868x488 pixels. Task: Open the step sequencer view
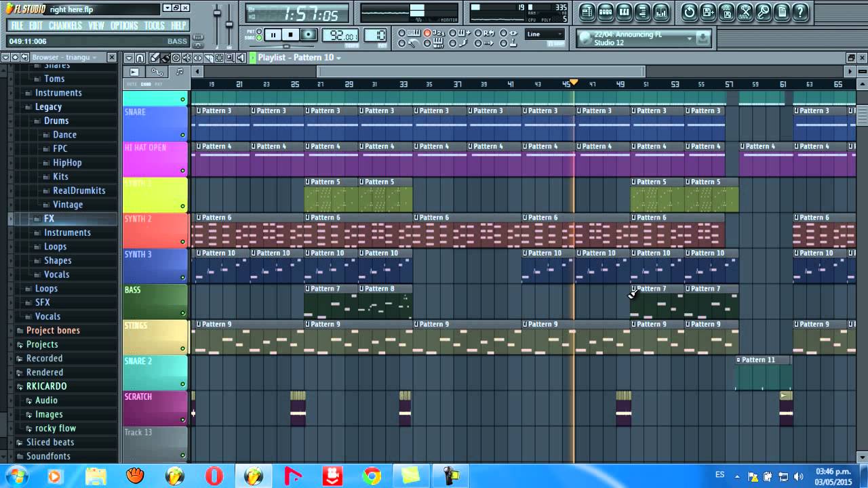coord(606,12)
